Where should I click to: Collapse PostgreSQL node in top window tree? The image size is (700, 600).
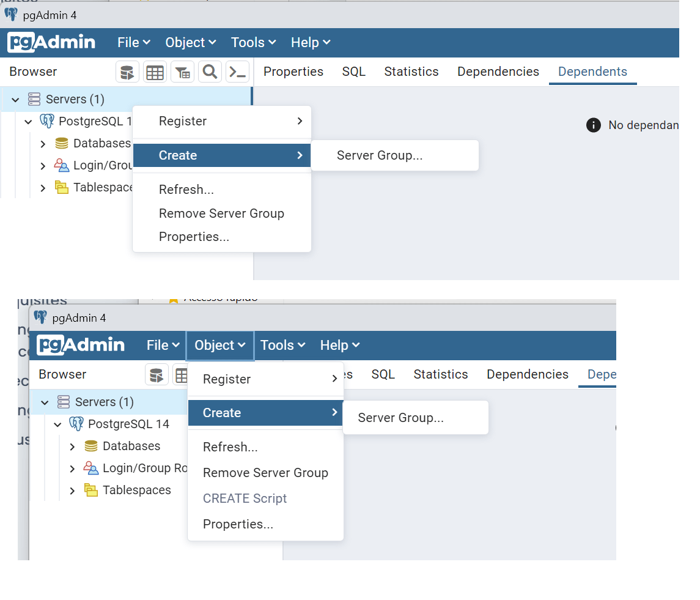pyautogui.click(x=28, y=122)
